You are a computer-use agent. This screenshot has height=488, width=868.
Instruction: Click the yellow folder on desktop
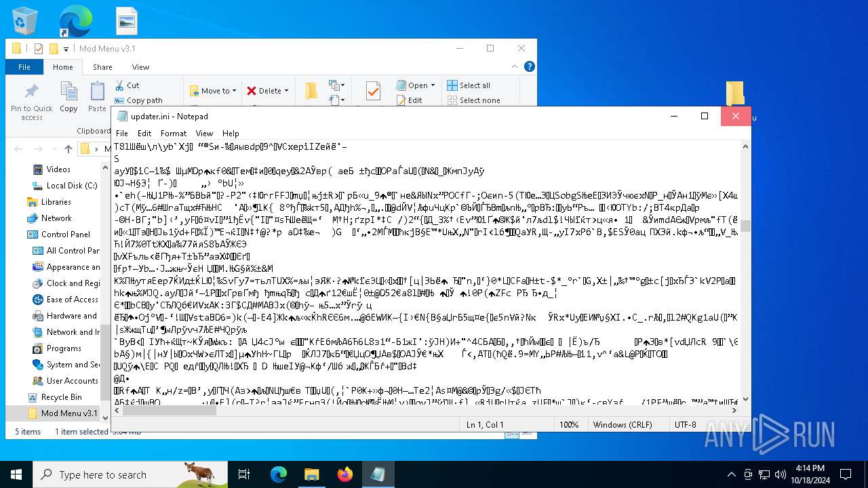click(735, 94)
